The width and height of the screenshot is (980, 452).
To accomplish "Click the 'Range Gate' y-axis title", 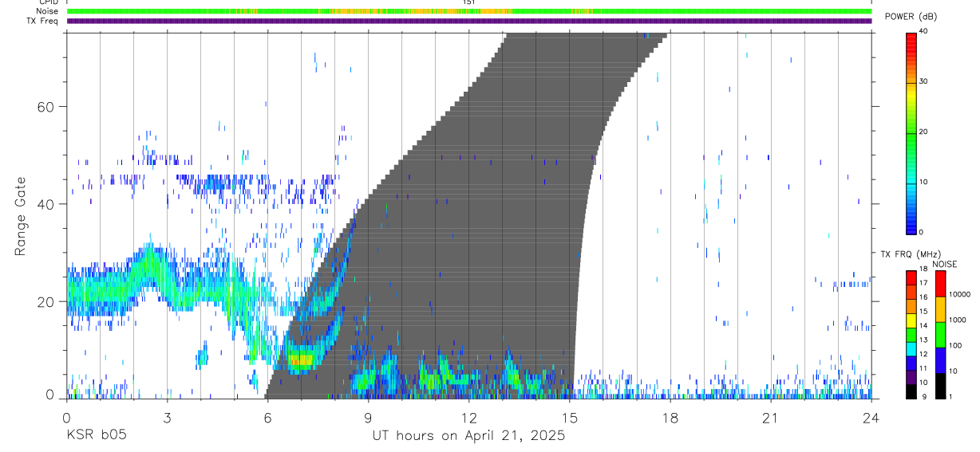I will (x=20, y=217).
